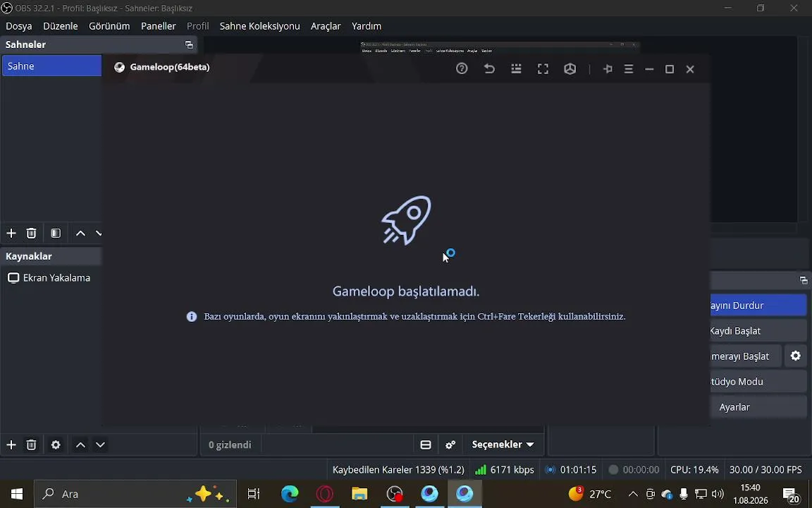Open the Düzenle menu
The image size is (812, 508).
[x=61, y=26]
